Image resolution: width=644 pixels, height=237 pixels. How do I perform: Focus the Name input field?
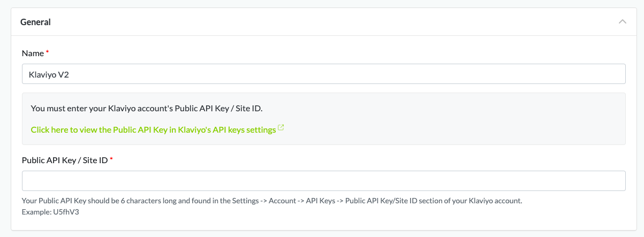pos(323,74)
